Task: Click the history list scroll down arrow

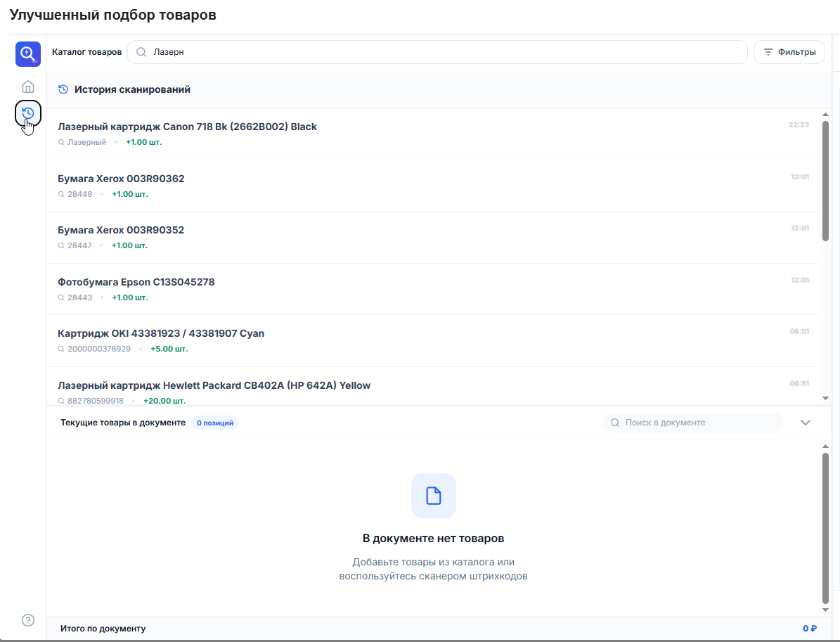Action: (x=825, y=398)
